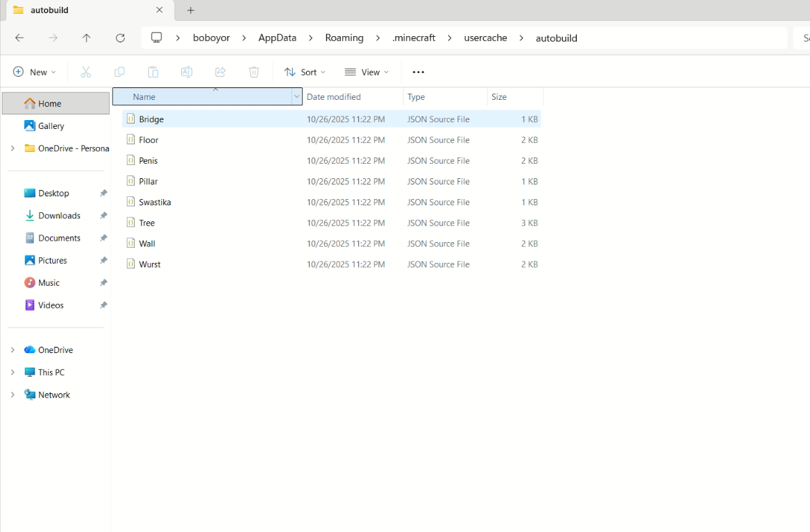
Task: Click the Share icon in toolbar
Action: click(220, 72)
